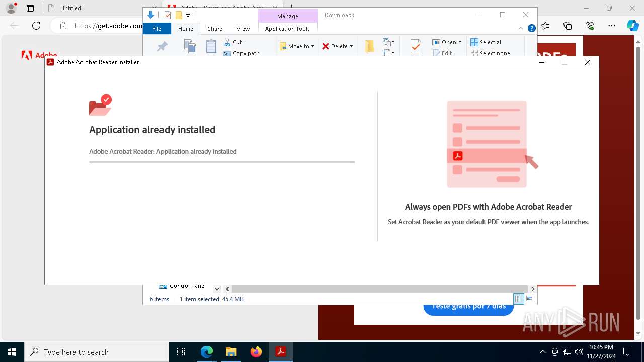644x362 pixels.
Task: Click the quick access New folder icon
Action: 179,15
